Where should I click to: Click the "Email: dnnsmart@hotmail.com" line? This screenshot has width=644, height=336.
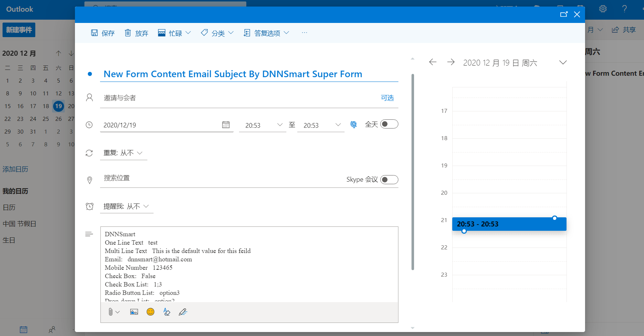coord(148,260)
